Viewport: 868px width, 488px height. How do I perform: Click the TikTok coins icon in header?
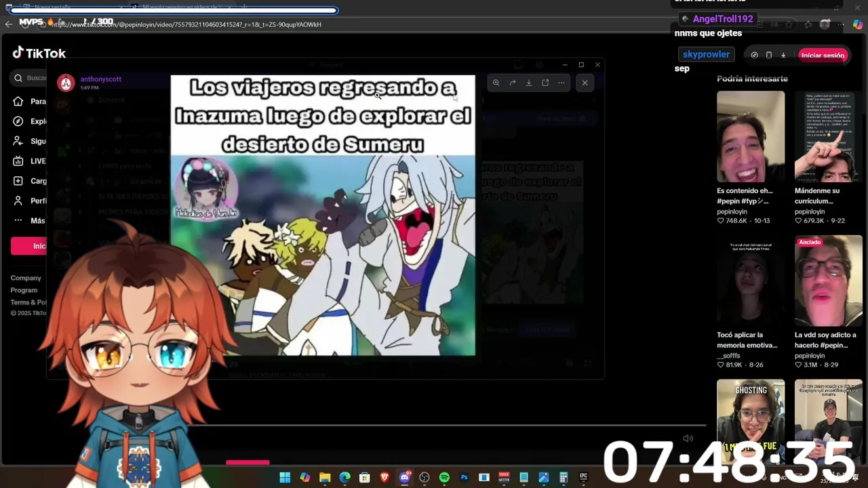pyautogui.click(x=754, y=55)
